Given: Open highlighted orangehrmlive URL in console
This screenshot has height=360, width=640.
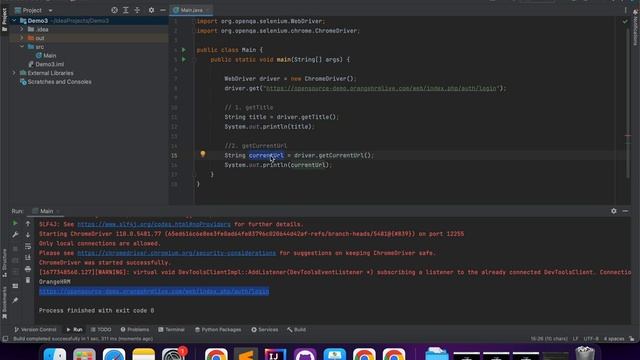Looking at the screenshot, I should click(154, 291).
